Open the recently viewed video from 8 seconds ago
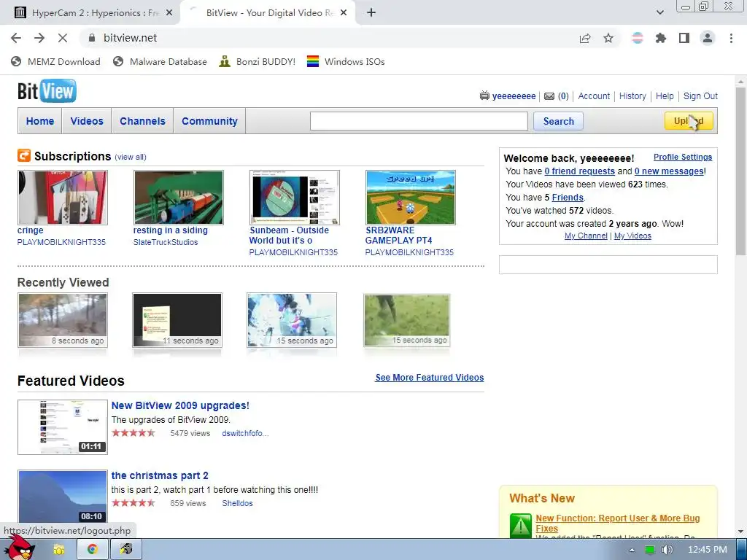 tap(63, 320)
